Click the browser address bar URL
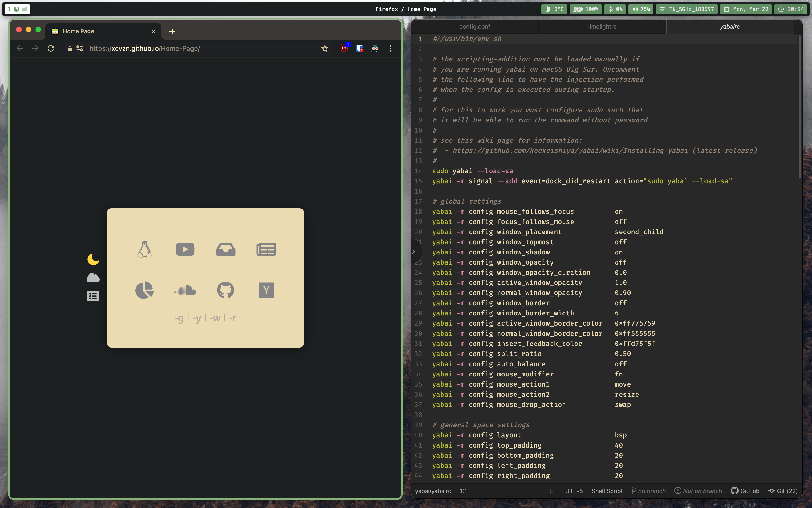This screenshot has height=508, width=812. click(x=145, y=48)
